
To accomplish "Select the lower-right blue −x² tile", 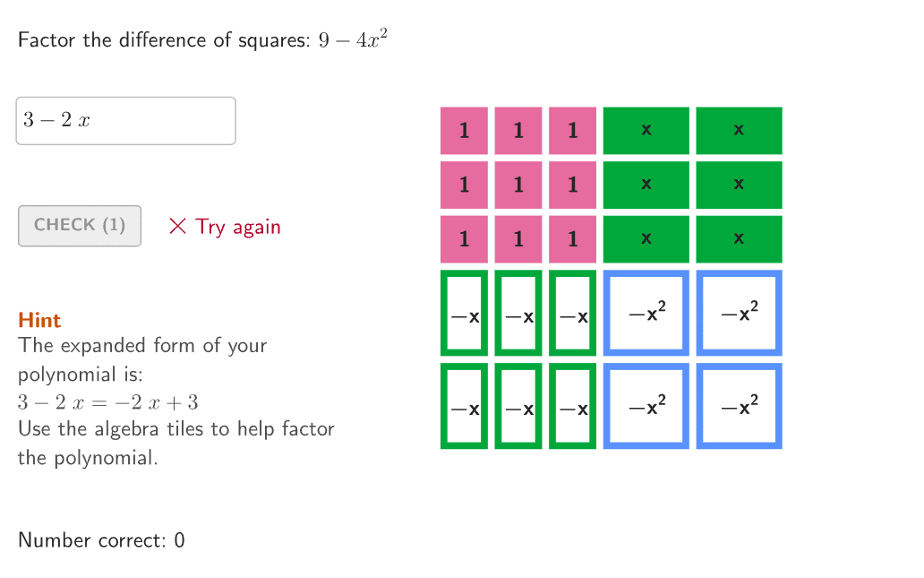I will pyautogui.click(x=739, y=406).
